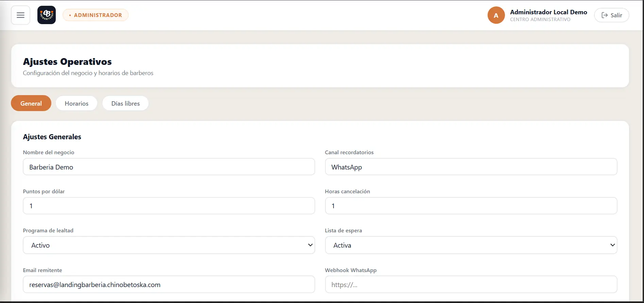Viewport: 644px width, 303px height.
Task: Click the Configuración del negocio description text
Action: tap(88, 73)
